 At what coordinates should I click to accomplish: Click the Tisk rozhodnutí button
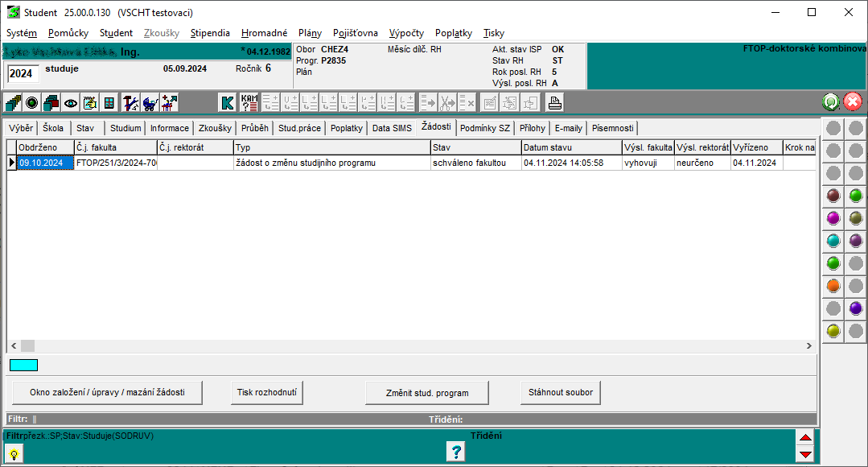click(268, 393)
